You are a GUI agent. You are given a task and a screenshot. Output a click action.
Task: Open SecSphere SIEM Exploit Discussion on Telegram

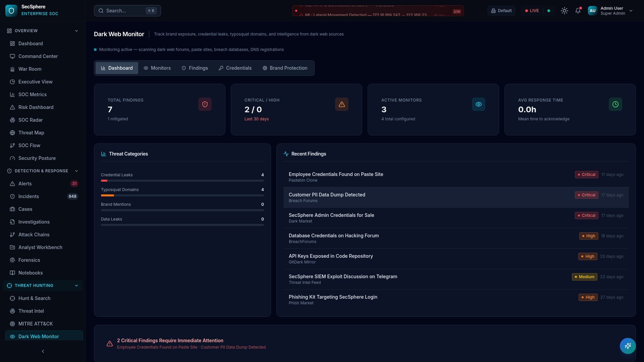coord(456,279)
